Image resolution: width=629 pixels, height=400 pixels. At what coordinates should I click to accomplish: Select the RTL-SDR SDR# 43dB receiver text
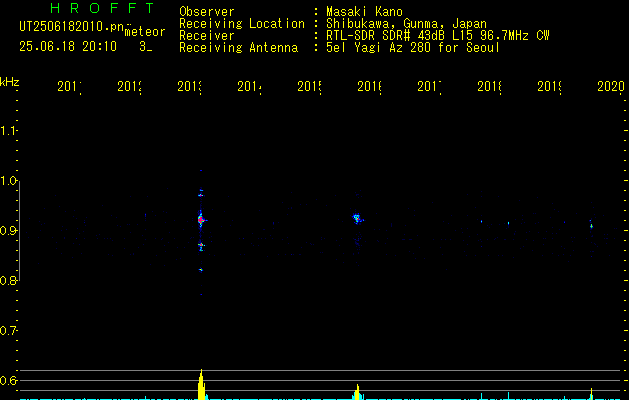click(x=438, y=36)
